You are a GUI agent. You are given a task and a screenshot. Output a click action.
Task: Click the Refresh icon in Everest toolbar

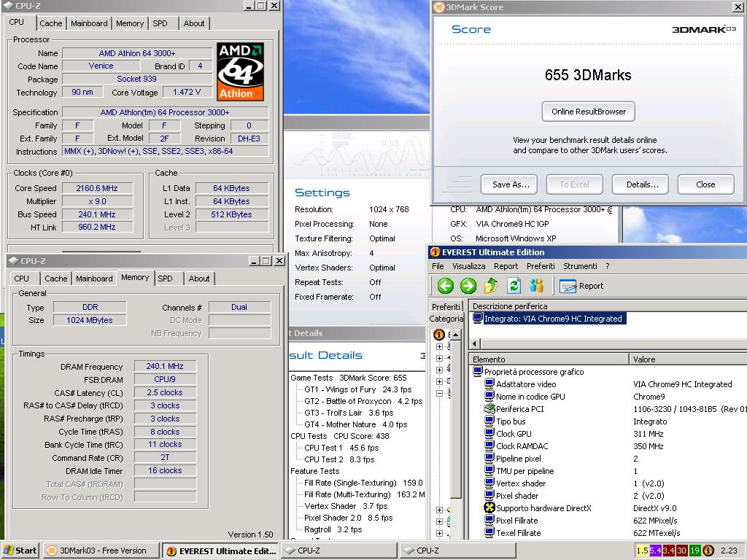coord(514,286)
